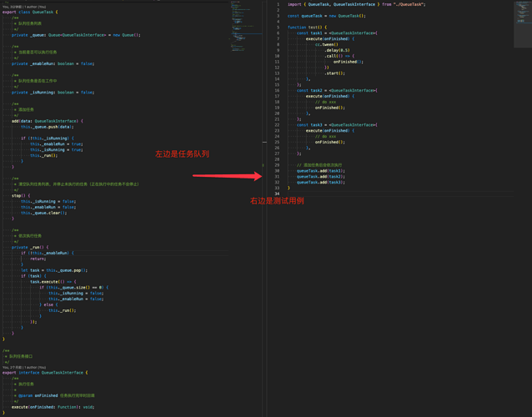The width and height of the screenshot is (532, 417).
Task: Click the '队列任务列表' comment line
Action: click(28, 23)
